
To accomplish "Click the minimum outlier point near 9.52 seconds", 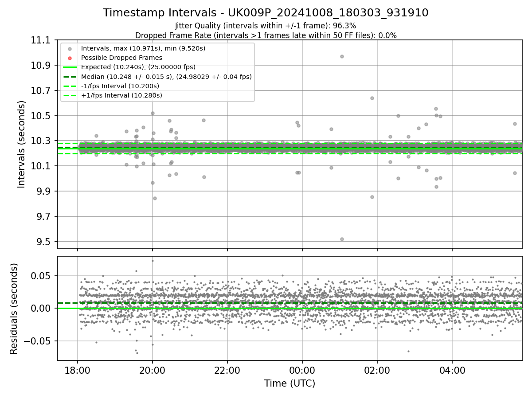I will pos(342,239).
